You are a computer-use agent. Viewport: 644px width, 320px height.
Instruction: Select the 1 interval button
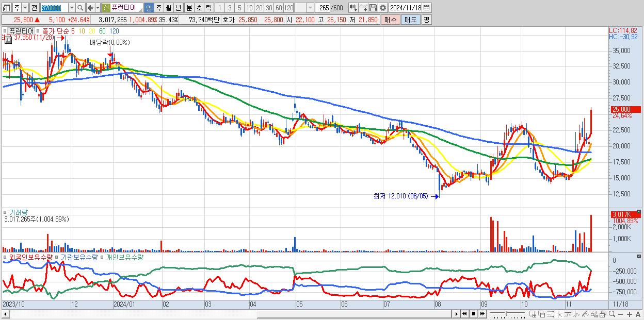[219, 8]
